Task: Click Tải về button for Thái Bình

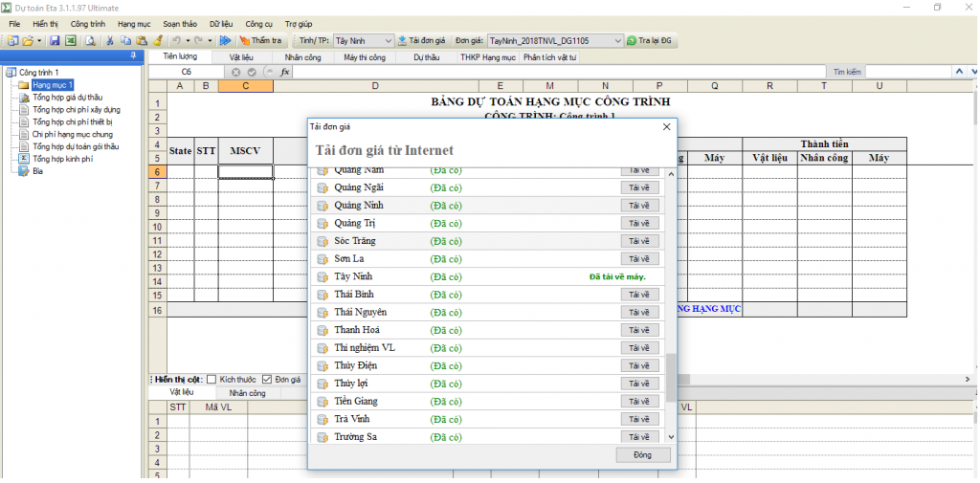Action: click(638, 295)
